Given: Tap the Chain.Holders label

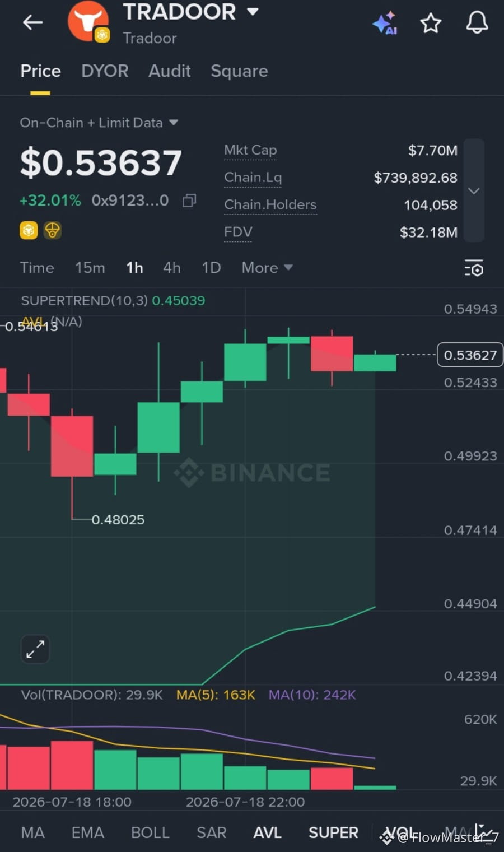Looking at the screenshot, I should [270, 205].
